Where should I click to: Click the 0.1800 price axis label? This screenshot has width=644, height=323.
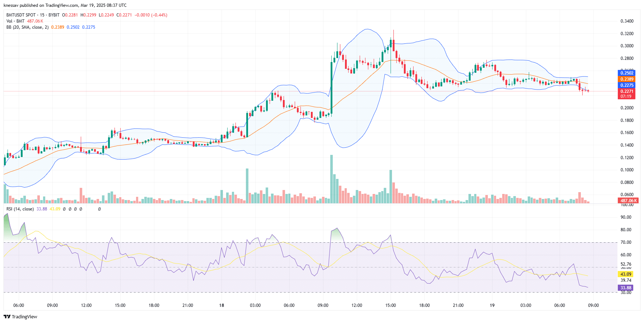[x=627, y=120]
